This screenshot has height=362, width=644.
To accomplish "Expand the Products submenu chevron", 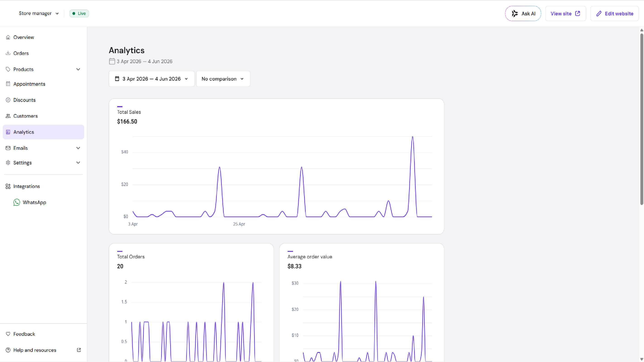I will pyautogui.click(x=78, y=69).
